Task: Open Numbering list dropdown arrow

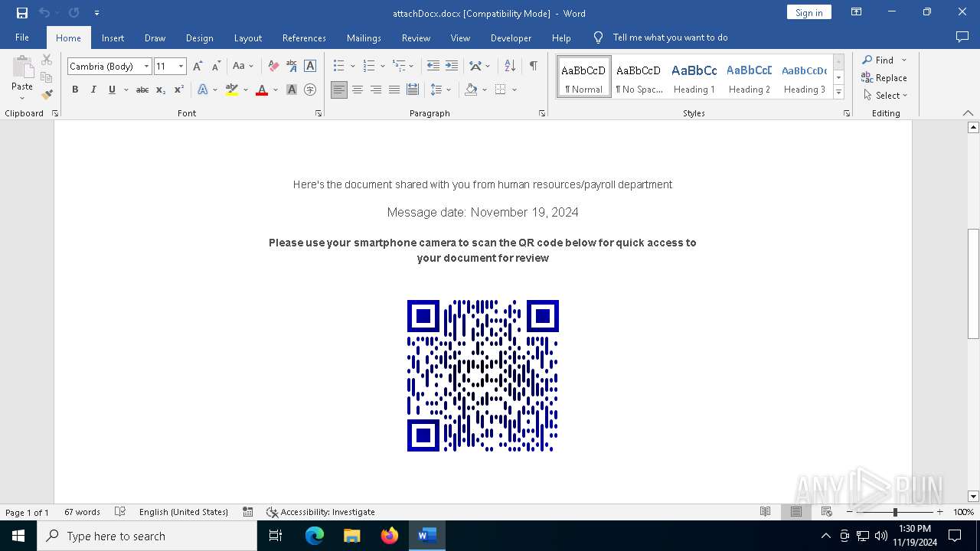Action: coord(382,66)
